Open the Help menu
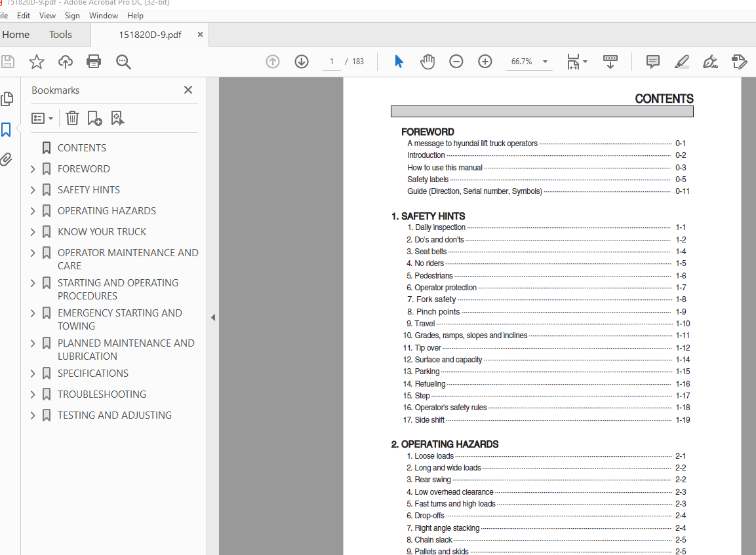 click(x=135, y=16)
